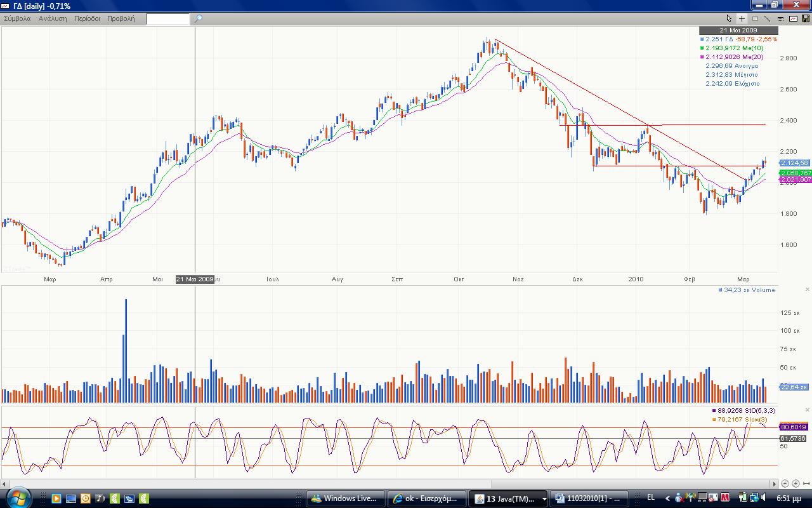Viewport: 812px width, 508px height.
Task: Select the arrow pointer tool
Action: pos(729,18)
